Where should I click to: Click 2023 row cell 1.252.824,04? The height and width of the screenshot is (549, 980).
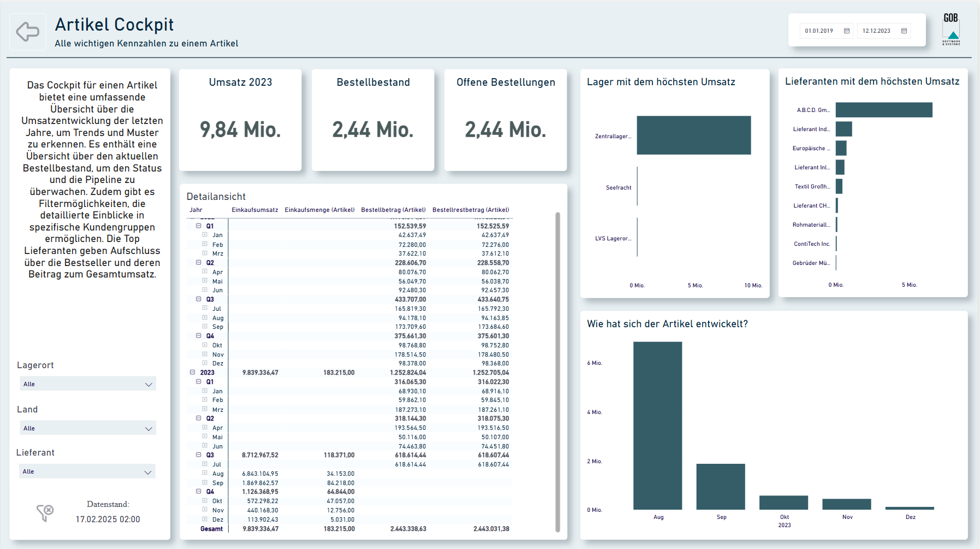(x=408, y=373)
